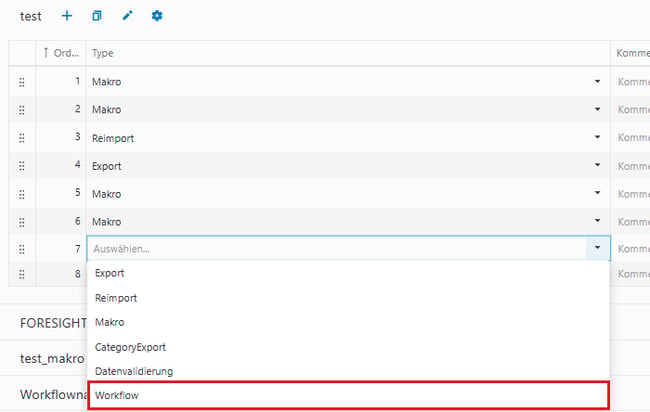This screenshot has width=650, height=412.
Task: Click the test_makro entry
Action: coord(52,359)
